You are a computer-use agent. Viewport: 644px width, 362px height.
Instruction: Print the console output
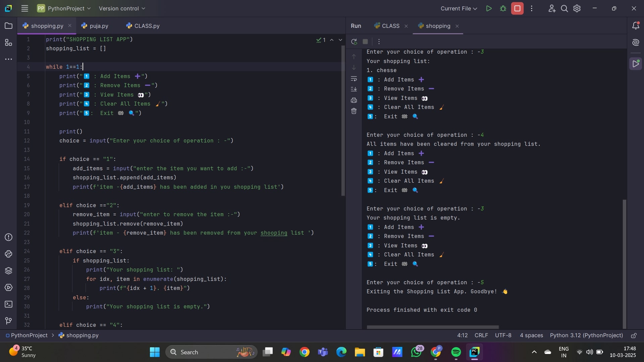pos(354,100)
